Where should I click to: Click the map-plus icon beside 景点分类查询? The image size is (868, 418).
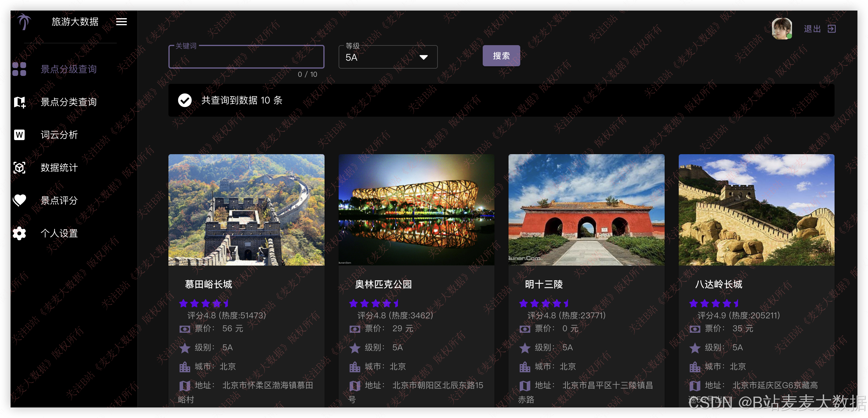20,102
